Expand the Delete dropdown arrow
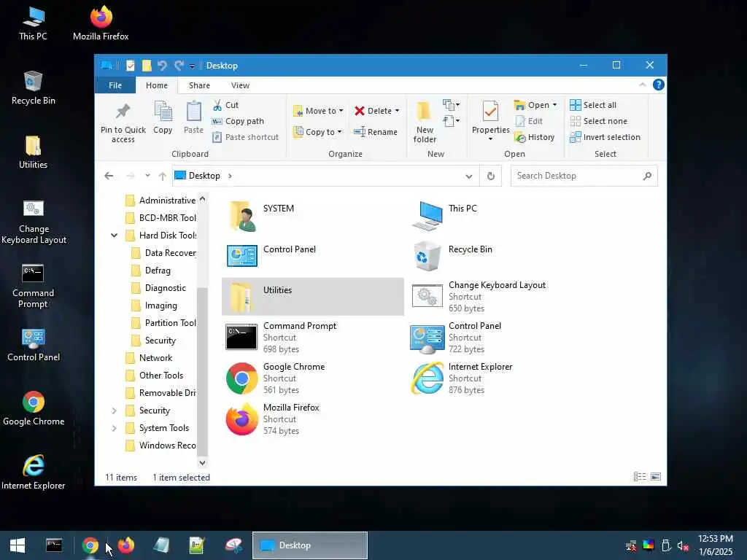747x560 pixels. click(x=397, y=111)
